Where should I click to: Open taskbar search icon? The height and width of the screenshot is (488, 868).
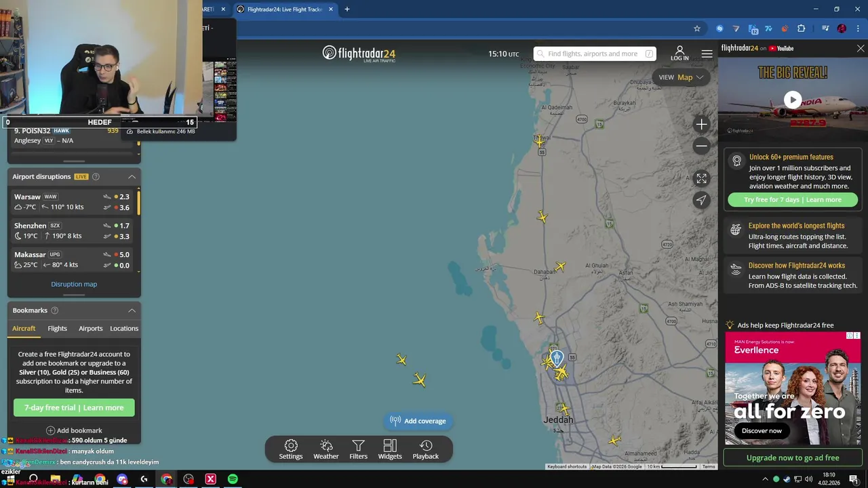(x=33, y=479)
